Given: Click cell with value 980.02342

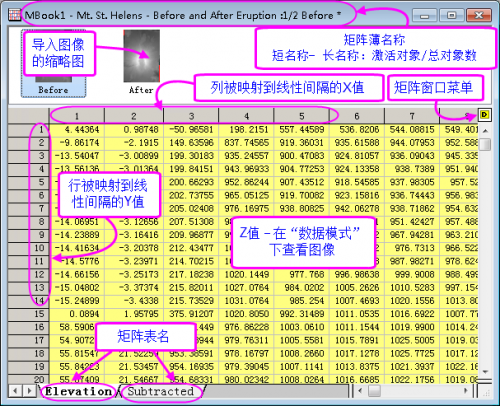Looking at the screenshot, I should 246,380.
